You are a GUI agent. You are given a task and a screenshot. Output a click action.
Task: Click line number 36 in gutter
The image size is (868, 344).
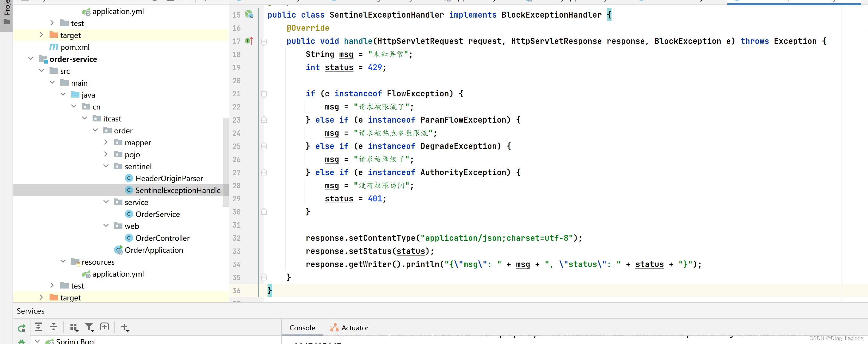click(x=236, y=291)
